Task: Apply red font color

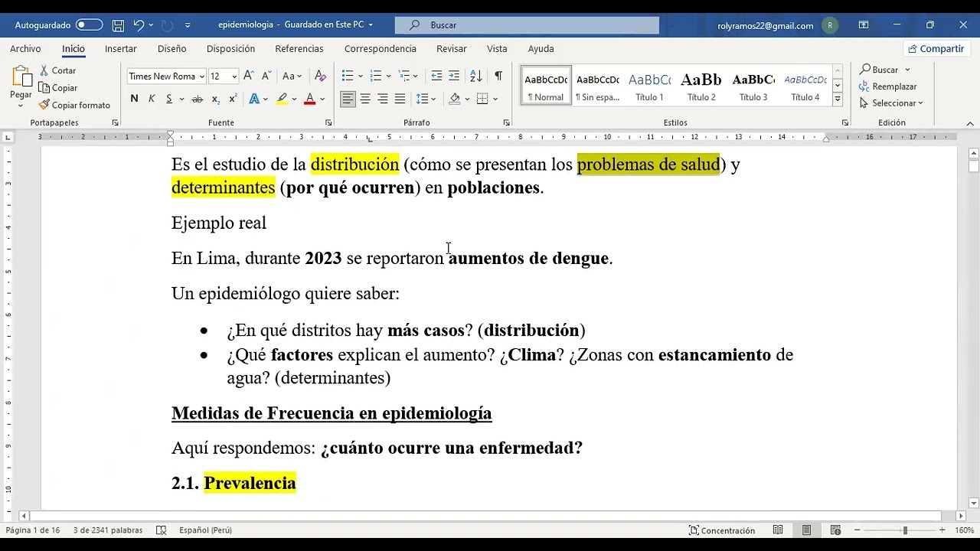Action: [x=310, y=99]
